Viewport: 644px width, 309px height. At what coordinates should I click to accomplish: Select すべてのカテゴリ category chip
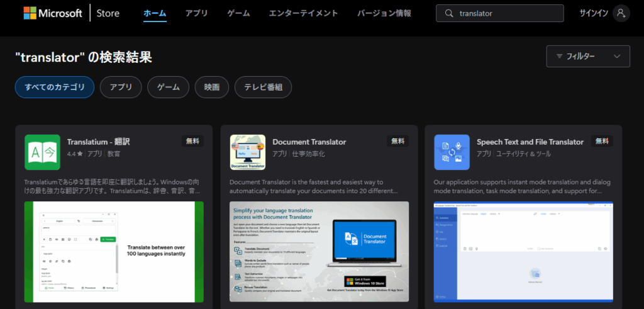(55, 87)
